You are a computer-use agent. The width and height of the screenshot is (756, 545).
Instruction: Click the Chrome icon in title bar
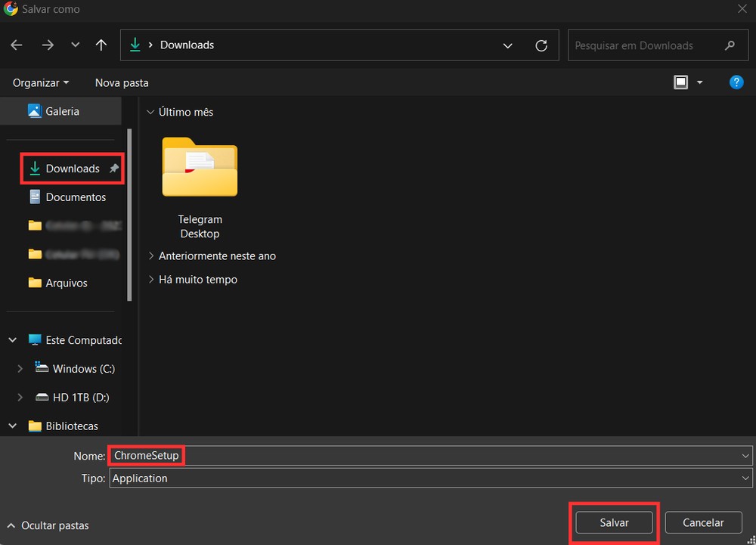click(10, 8)
